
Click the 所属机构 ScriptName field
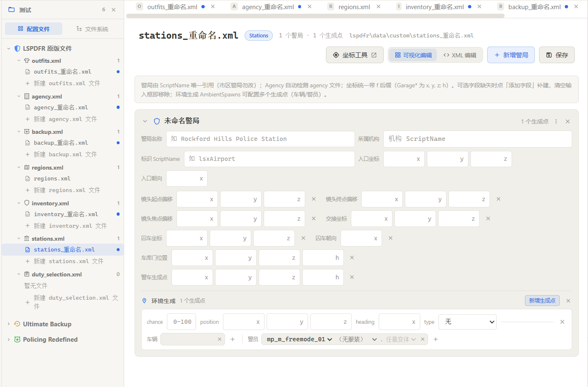(478, 139)
